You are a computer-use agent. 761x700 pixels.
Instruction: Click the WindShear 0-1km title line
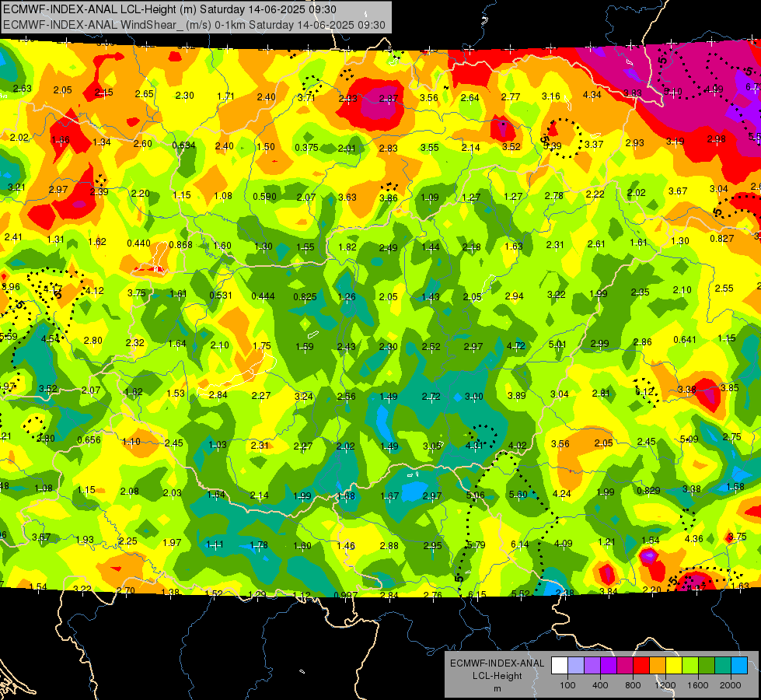point(194,25)
